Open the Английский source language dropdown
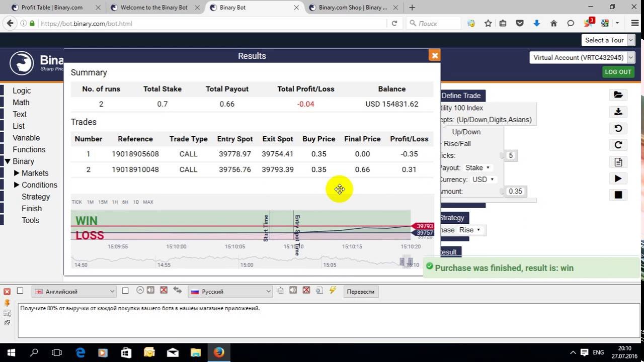 pos(74,291)
